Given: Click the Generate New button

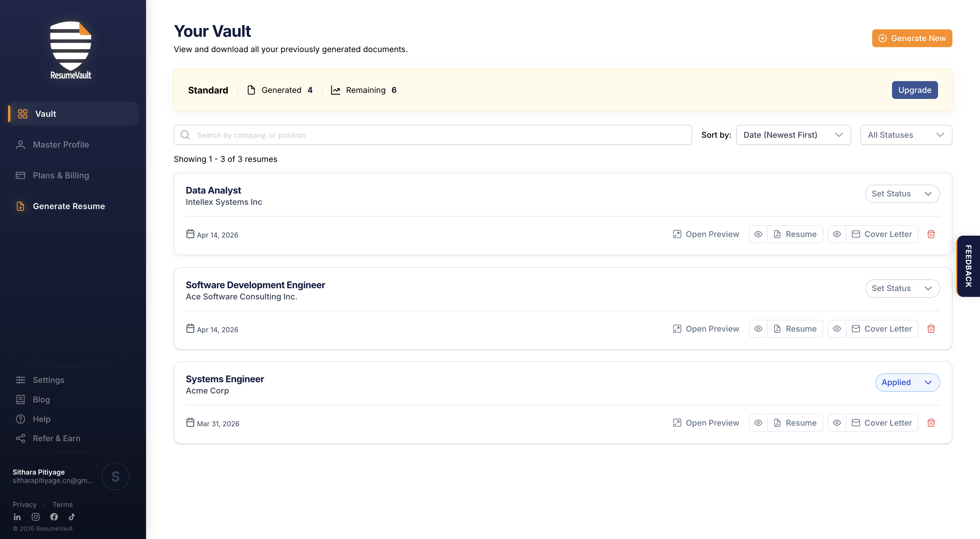Looking at the screenshot, I should point(912,38).
